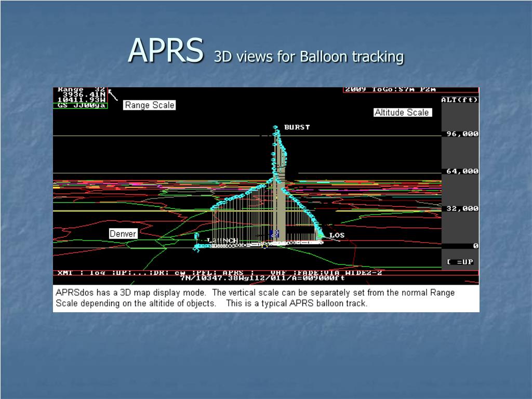Click the 'Altitude Scale' annotation label

[403, 112]
